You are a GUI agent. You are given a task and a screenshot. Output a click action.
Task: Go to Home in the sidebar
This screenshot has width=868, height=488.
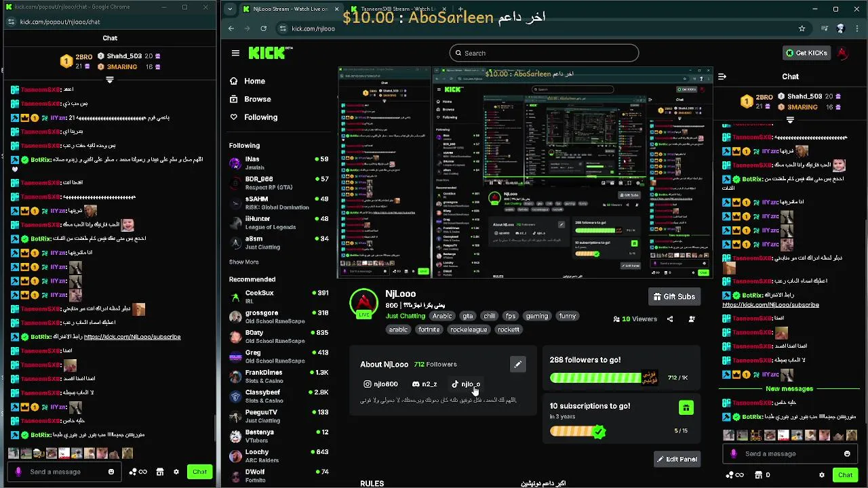coord(254,81)
